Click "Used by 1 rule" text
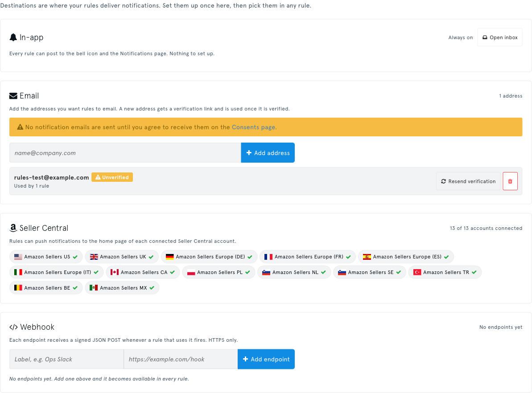 pyautogui.click(x=32, y=186)
